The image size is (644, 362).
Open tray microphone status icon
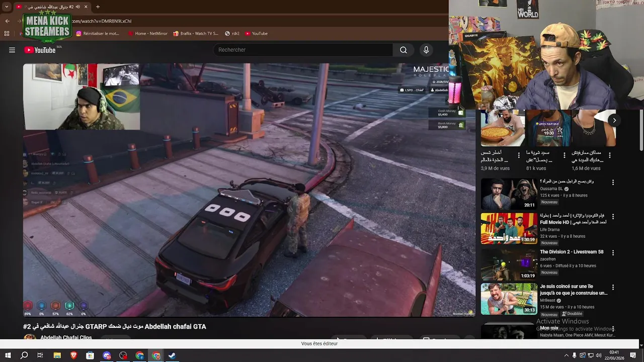[x=574, y=355]
